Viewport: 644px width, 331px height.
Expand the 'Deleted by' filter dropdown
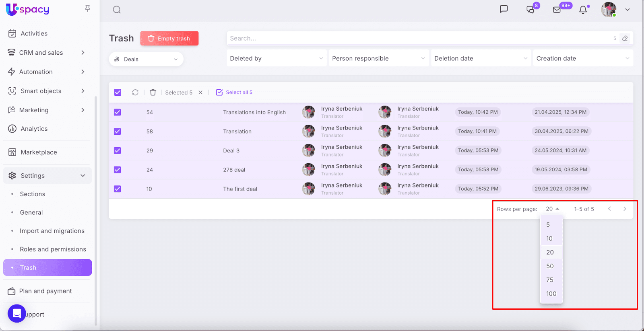tap(277, 58)
